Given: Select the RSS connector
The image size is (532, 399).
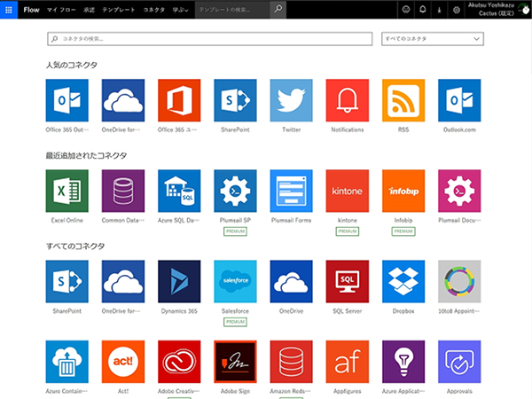Looking at the screenshot, I should click(x=403, y=100).
